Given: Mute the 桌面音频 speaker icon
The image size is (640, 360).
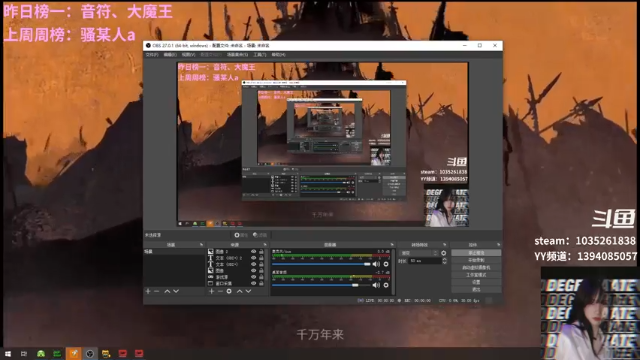Looking at the screenshot, I should [376, 285].
